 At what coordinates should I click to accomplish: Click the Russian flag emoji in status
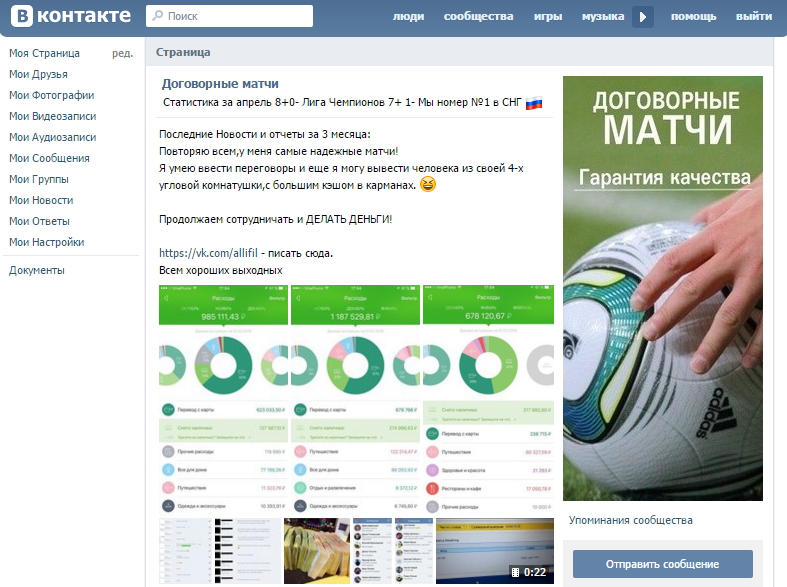click(x=534, y=103)
